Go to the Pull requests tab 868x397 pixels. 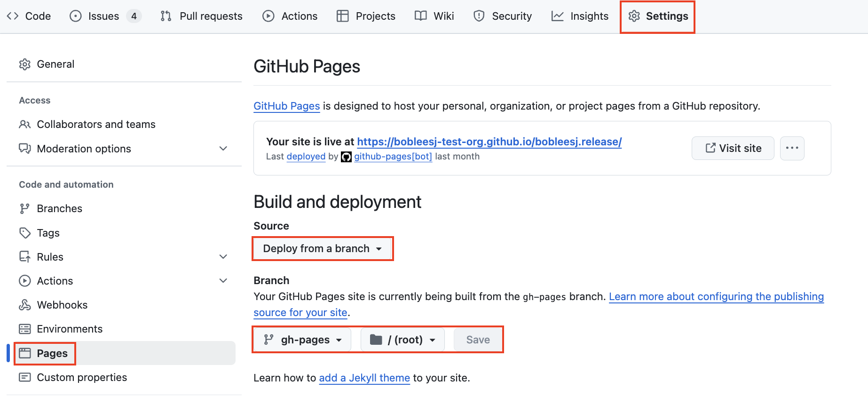pos(202,16)
